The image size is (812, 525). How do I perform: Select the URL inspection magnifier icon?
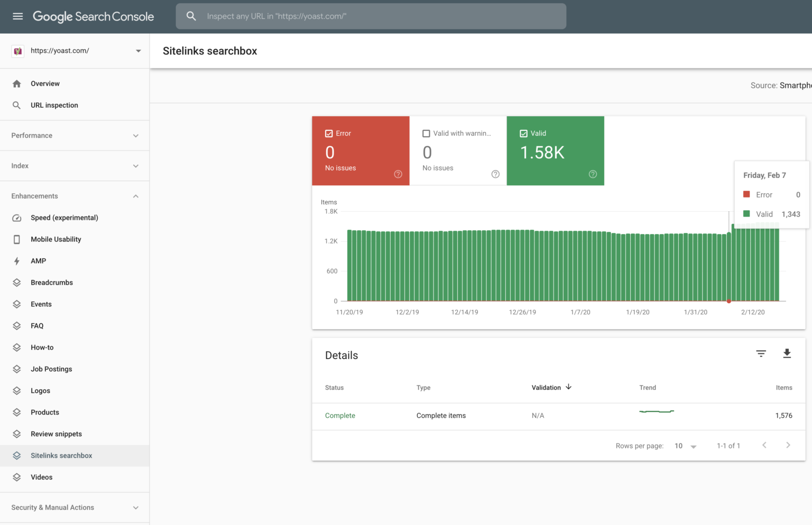[16, 105]
